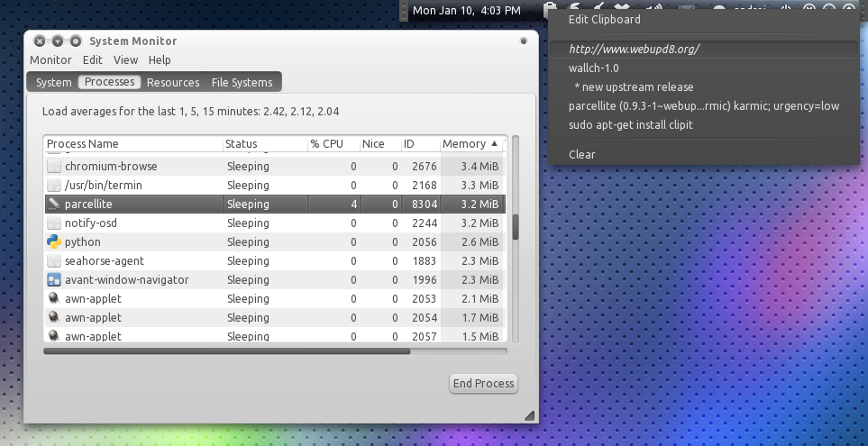The width and height of the screenshot is (868, 446).
Task: Click the seahorse-agent process icon
Action: 54,260
